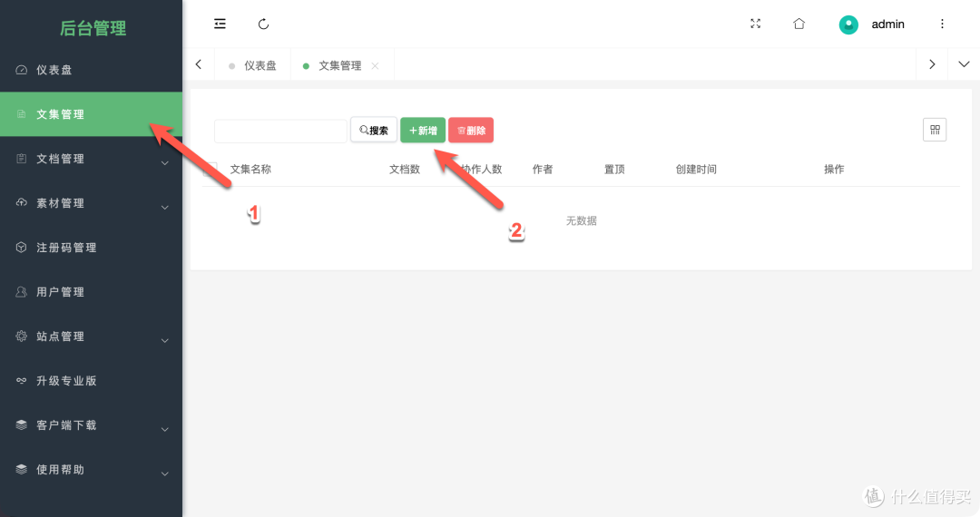
Task: Click the 置顶 column header
Action: [613, 170]
